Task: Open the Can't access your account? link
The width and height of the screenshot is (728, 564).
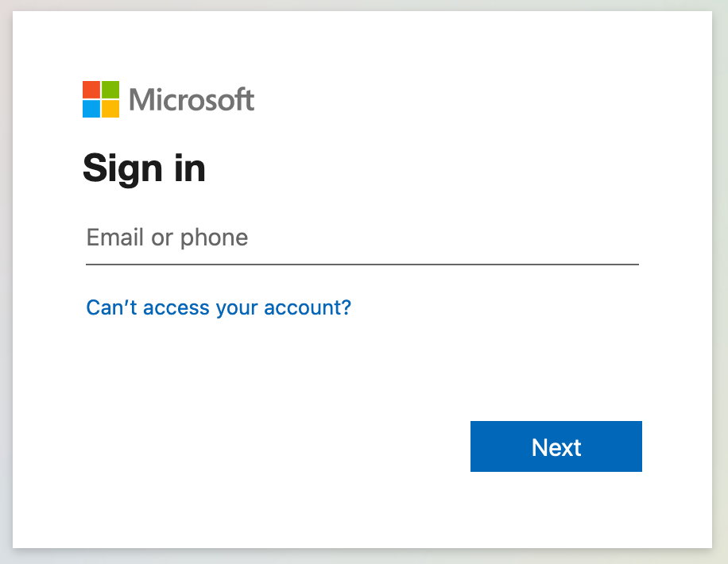Action: pos(219,307)
